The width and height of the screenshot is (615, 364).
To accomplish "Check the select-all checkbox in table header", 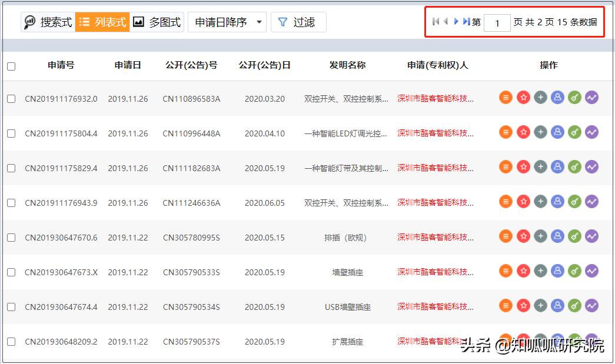I will [x=11, y=66].
